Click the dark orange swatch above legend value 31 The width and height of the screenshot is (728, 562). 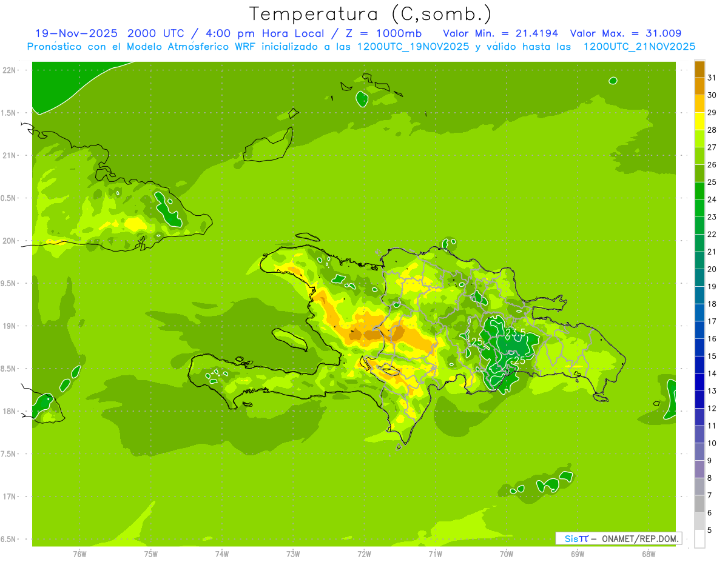coord(699,70)
